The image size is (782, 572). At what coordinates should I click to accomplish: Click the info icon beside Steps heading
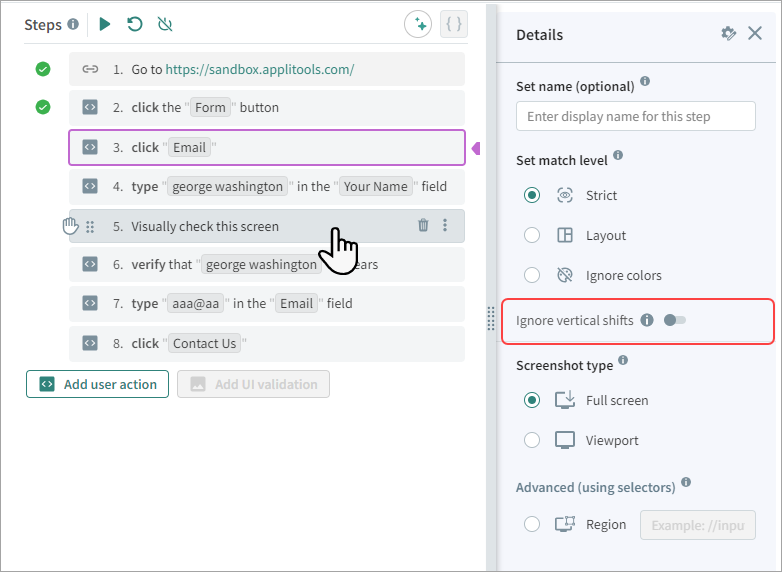(x=73, y=24)
